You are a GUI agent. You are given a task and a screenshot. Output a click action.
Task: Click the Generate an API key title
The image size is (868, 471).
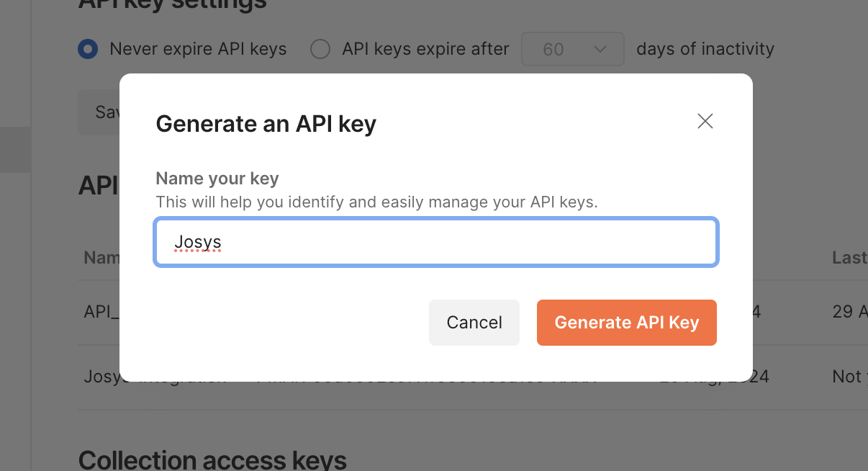pos(266,124)
